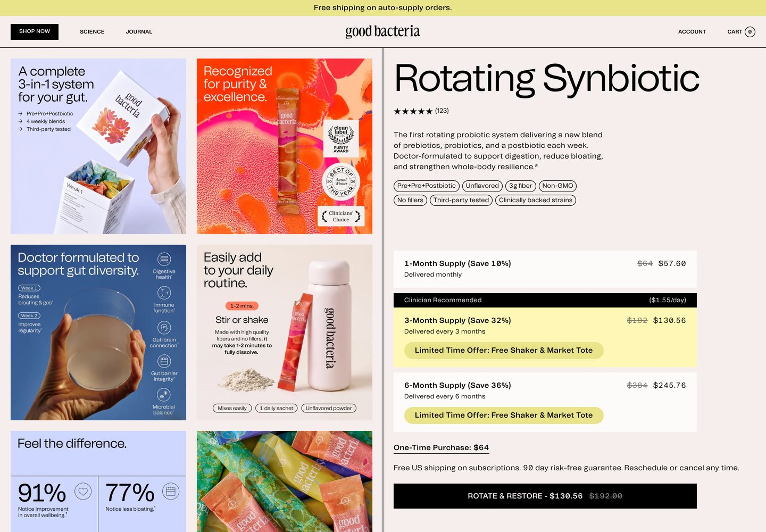
Task: Click the Gut-brain connection icon
Action: [x=164, y=327]
